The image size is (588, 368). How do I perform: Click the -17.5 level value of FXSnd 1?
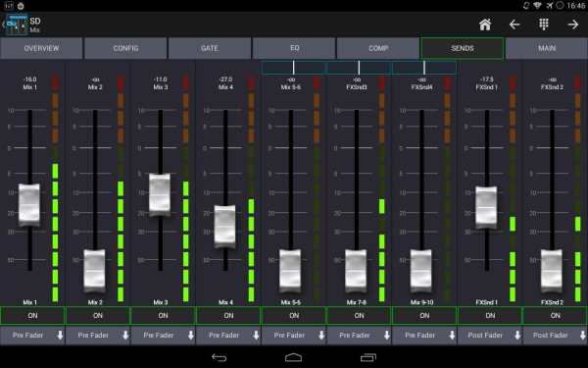click(487, 79)
